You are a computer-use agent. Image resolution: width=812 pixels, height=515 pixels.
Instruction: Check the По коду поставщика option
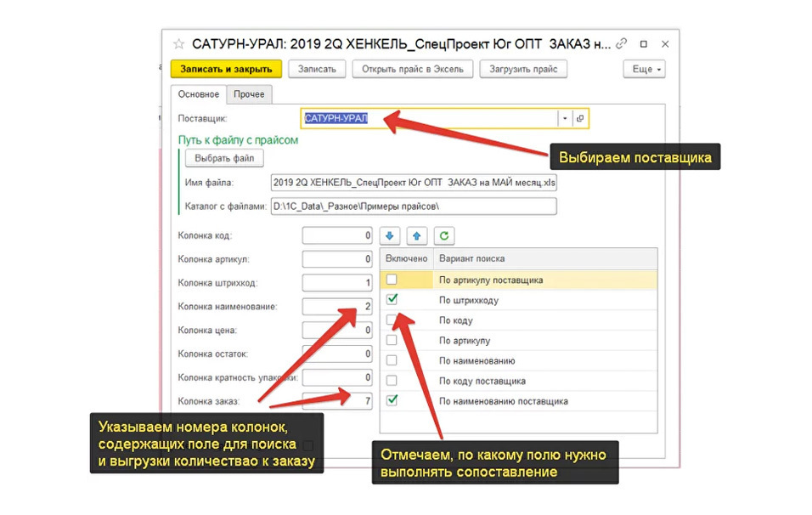point(392,381)
